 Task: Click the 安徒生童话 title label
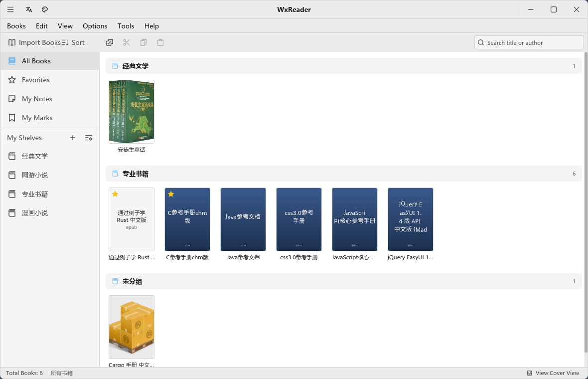click(132, 150)
